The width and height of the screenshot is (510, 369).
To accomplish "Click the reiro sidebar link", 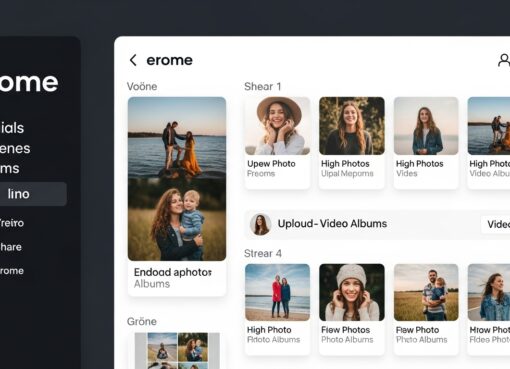I will (x=12, y=223).
